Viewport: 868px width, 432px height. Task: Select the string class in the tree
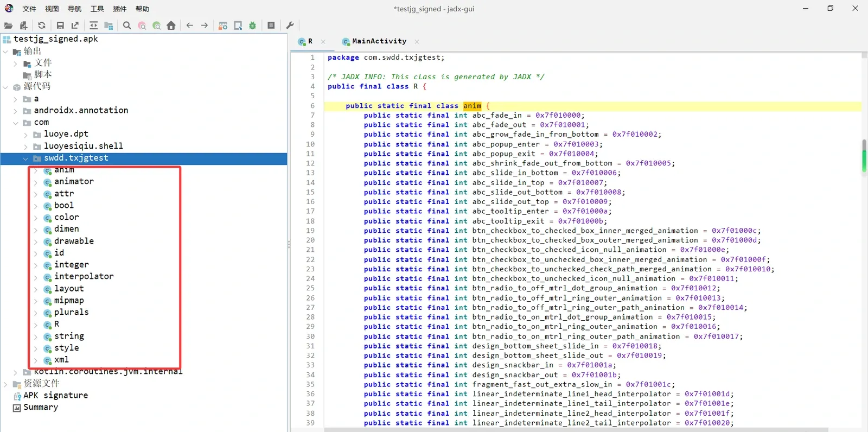(69, 336)
